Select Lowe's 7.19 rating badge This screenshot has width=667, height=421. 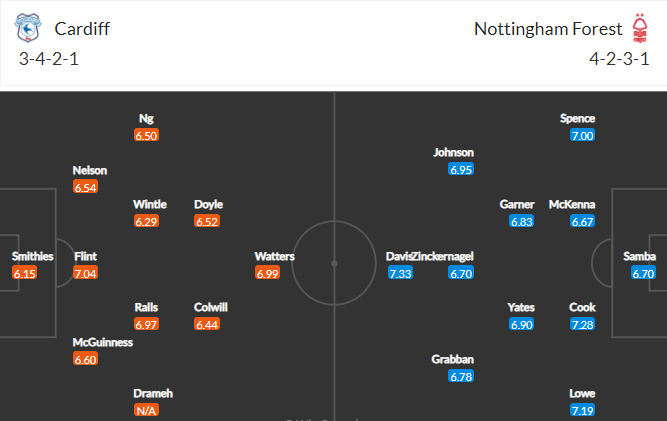582,410
